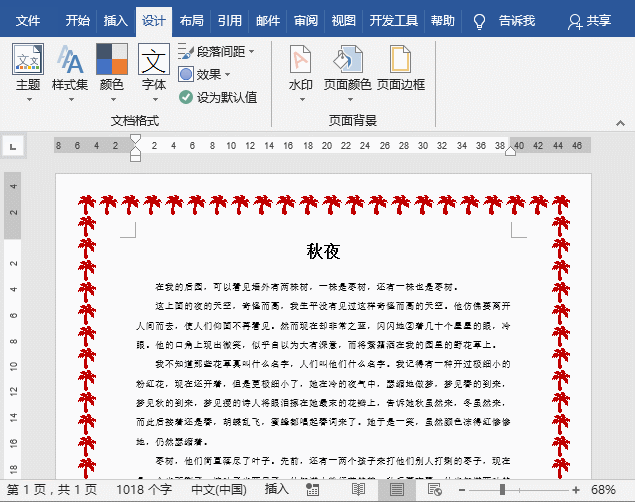Click 设为默认值 set as default
Viewport: 635px width, 502px height.
pos(218,97)
